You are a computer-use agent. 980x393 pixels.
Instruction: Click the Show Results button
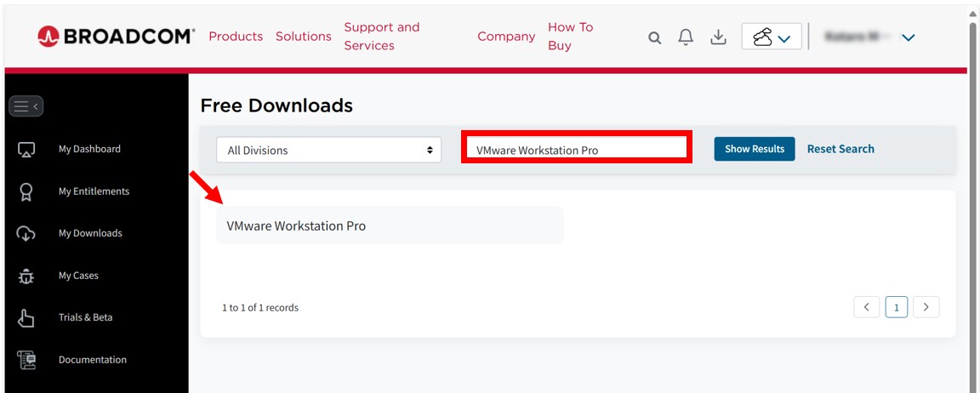pos(755,149)
